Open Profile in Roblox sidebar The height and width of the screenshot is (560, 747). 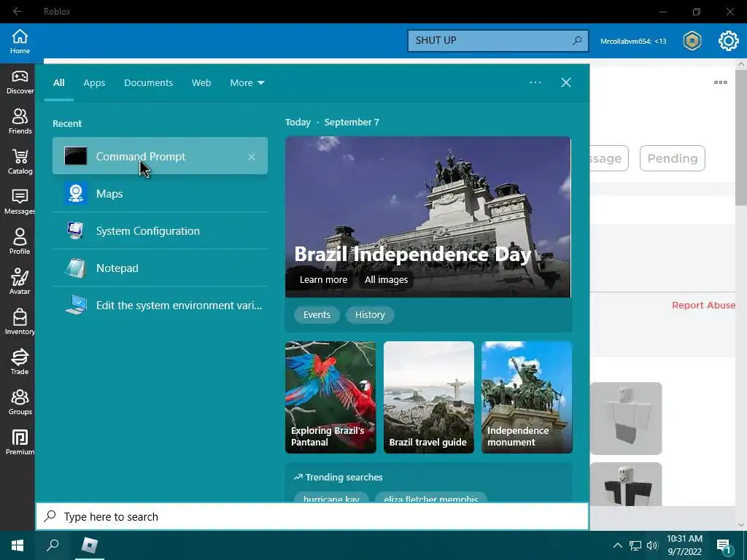[x=20, y=242]
